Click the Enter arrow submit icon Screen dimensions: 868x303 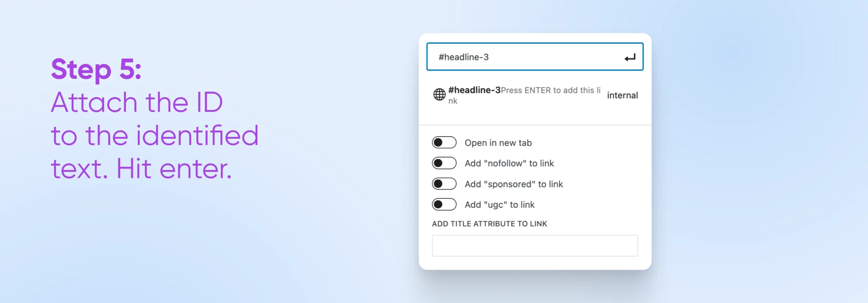(x=630, y=58)
